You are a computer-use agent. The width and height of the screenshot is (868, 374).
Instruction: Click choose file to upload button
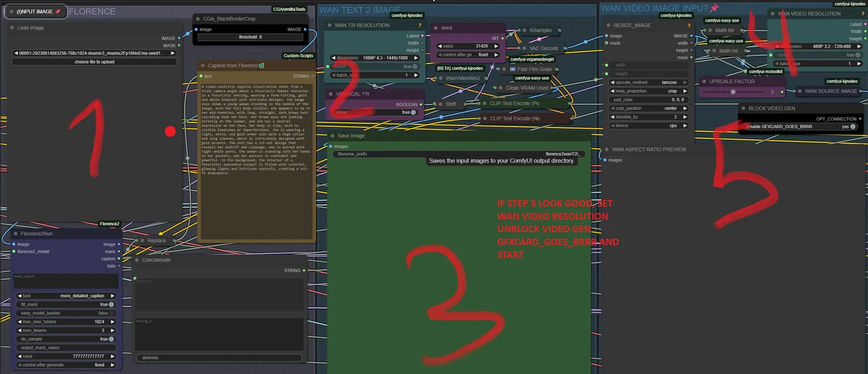(x=94, y=62)
